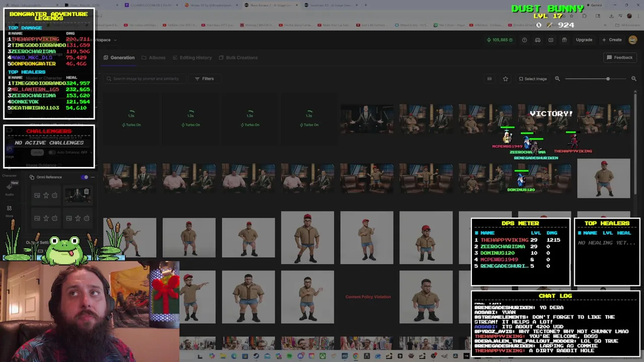
Task: Click the Select Image button
Action: pos(532,78)
